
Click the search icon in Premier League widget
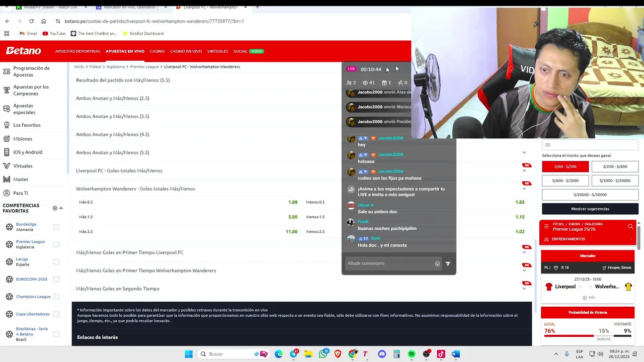[630, 226]
